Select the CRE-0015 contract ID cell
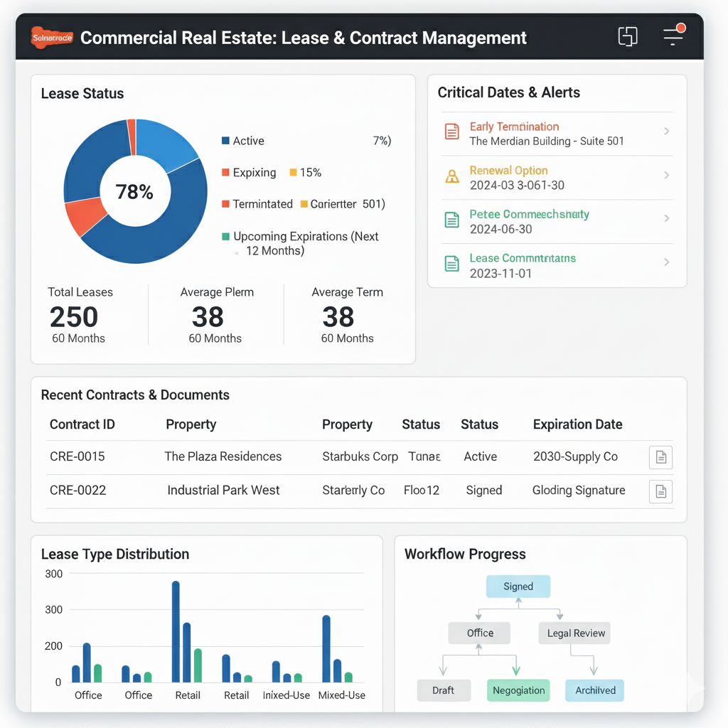The width and height of the screenshot is (728, 728). [x=77, y=456]
